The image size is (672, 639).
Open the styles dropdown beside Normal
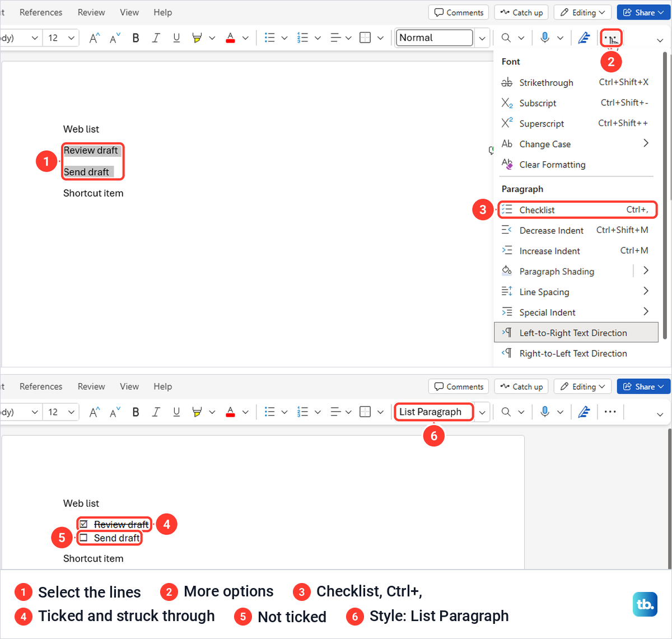(482, 38)
